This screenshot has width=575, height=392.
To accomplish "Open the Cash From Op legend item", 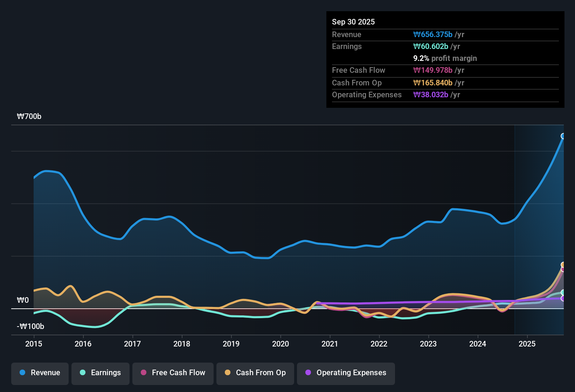I will click(255, 373).
